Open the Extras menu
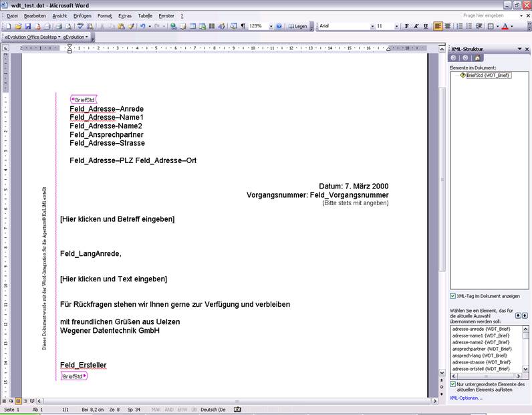The height and width of the screenshot is (415, 532). [x=125, y=16]
